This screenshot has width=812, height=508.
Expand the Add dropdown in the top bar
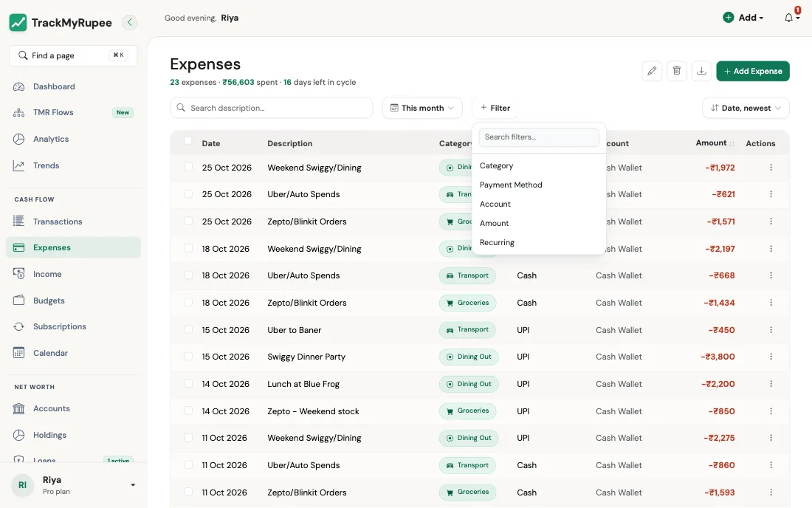pos(743,18)
